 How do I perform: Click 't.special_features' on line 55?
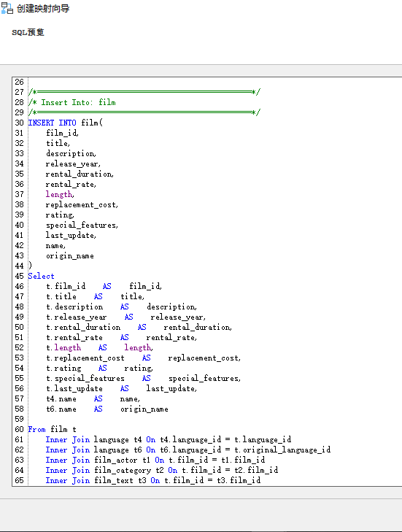pyautogui.click(x=85, y=378)
